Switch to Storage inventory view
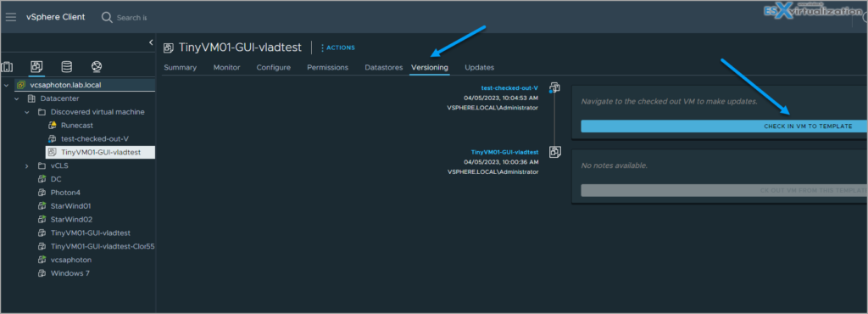The image size is (868, 314). coord(66,67)
